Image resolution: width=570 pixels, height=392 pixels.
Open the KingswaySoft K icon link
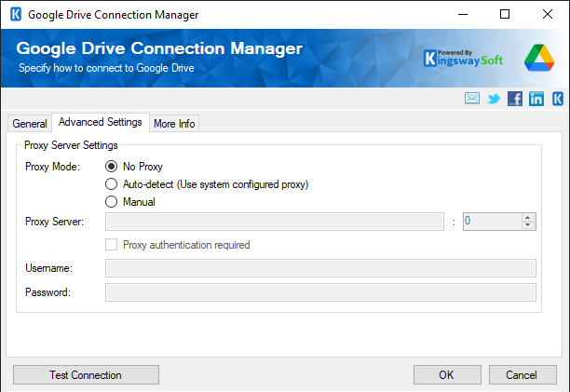pyautogui.click(x=558, y=99)
